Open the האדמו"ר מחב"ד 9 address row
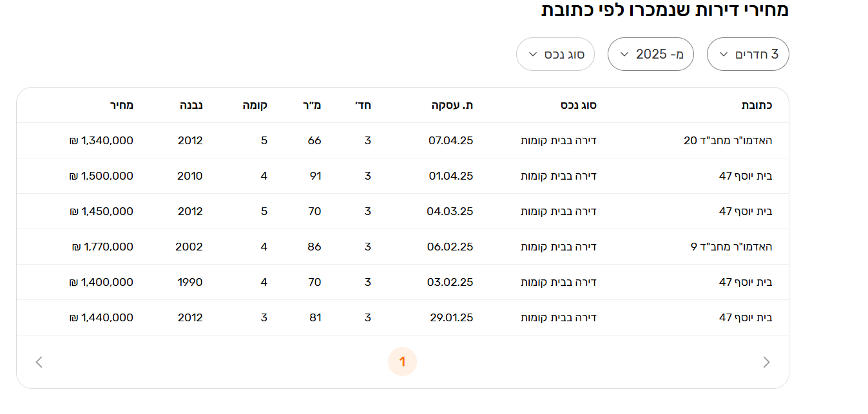The height and width of the screenshot is (414, 868). tap(731, 247)
